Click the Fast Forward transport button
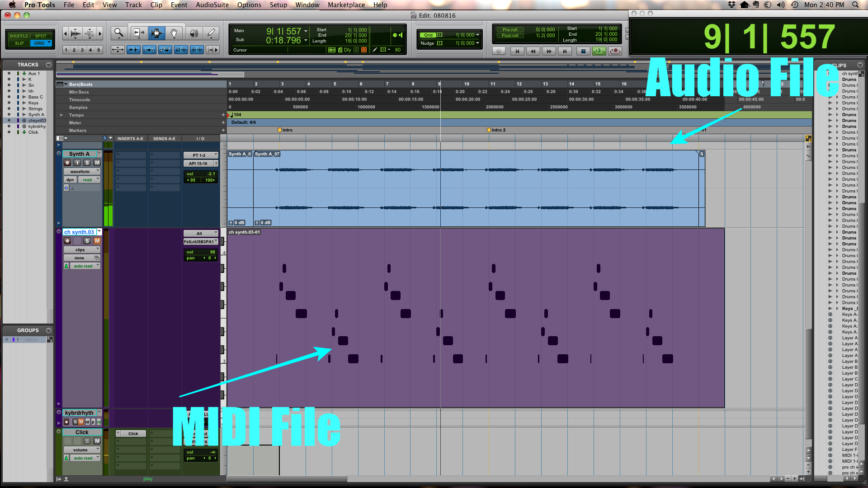 549,51
